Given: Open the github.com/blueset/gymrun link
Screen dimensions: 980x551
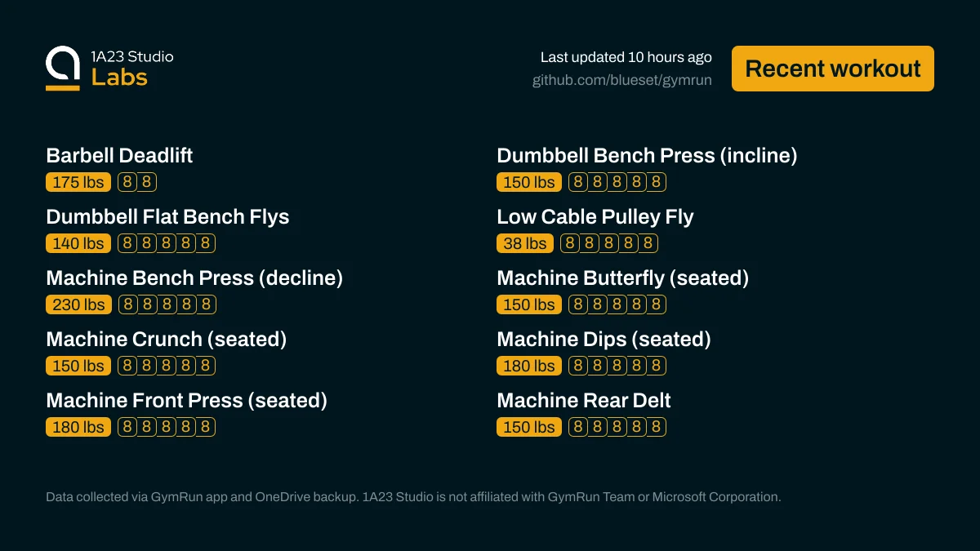Looking at the screenshot, I should tap(621, 80).
